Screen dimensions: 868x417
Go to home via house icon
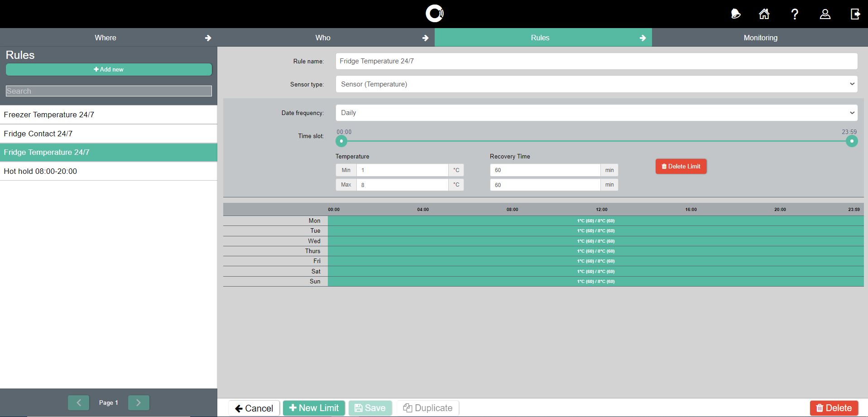pyautogui.click(x=764, y=14)
